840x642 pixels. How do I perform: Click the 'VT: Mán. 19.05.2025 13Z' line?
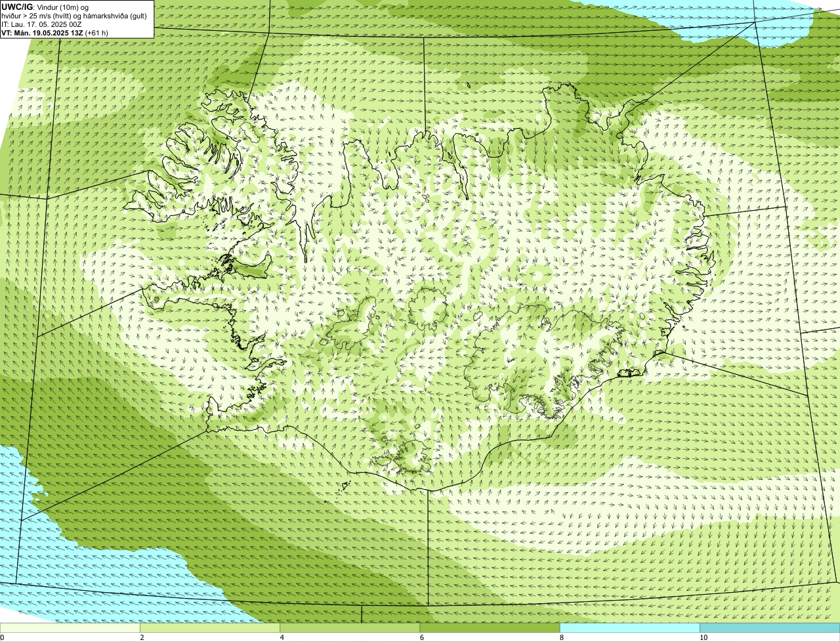coord(42,33)
